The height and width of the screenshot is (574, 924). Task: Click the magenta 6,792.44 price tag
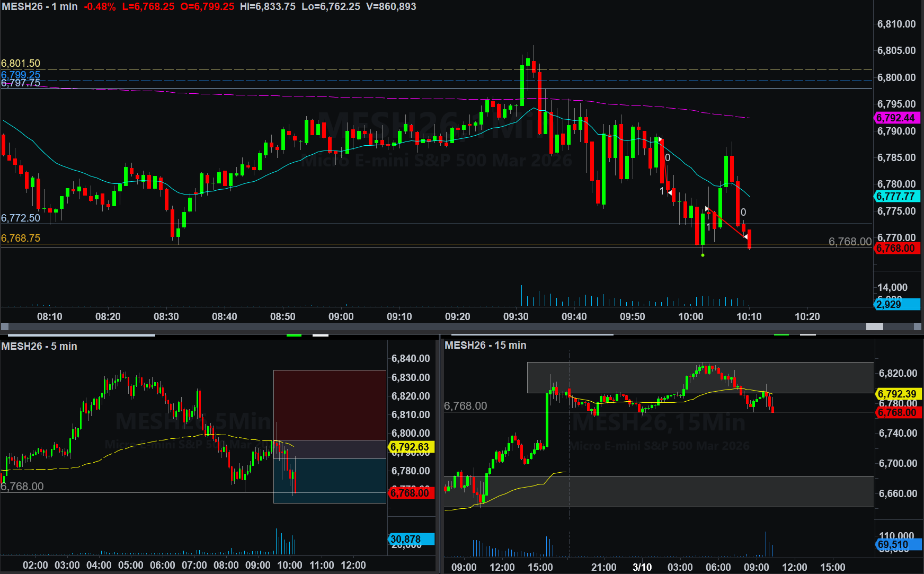[896, 118]
